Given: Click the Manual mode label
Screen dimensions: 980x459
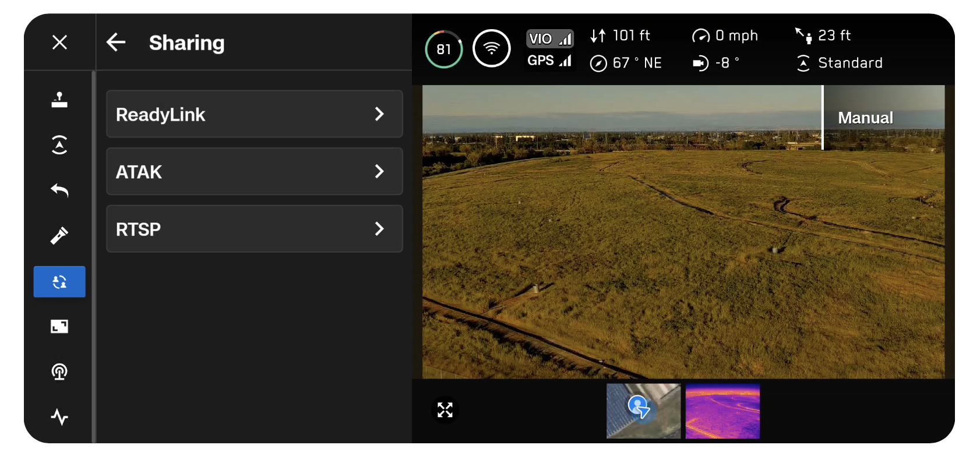Looking at the screenshot, I should coord(865,118).
